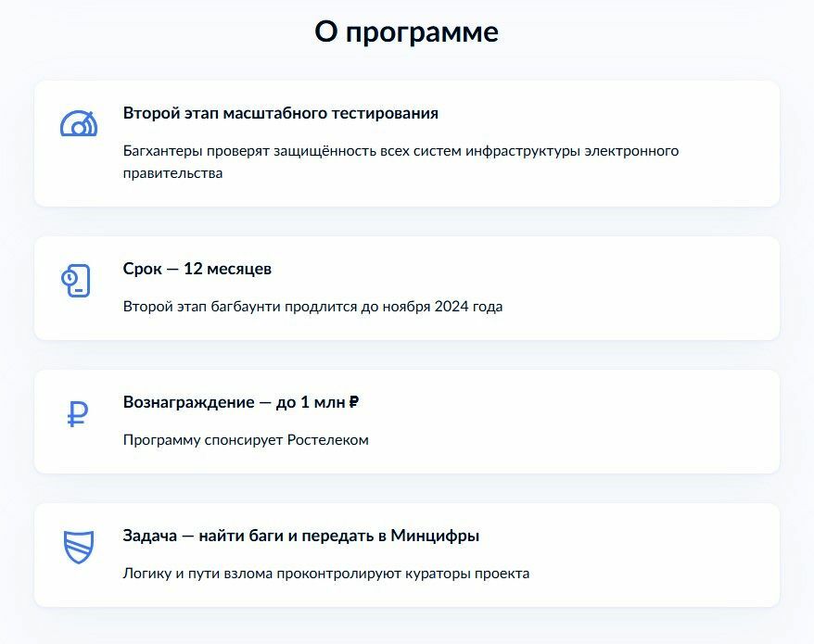Click the 'Срок — 12 месяцев' heading
Image resolution: width=814 pixels, height=644 pixels.
point(197,269)
